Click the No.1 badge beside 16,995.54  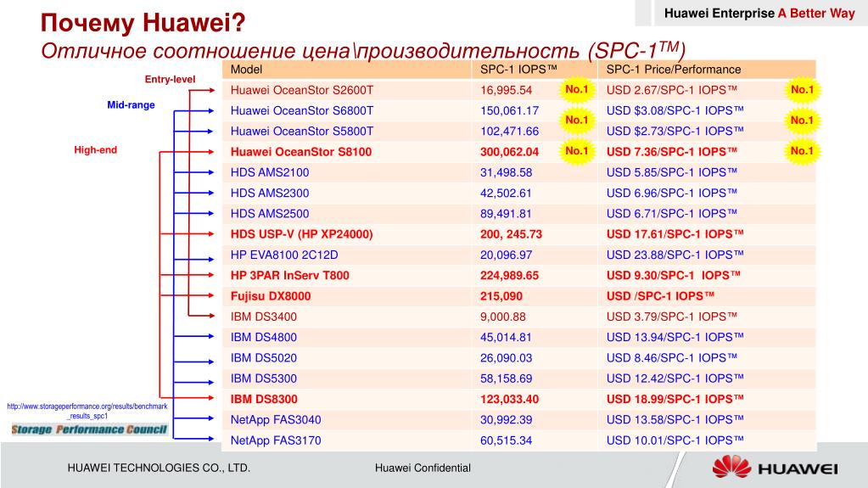click(576, 89)
